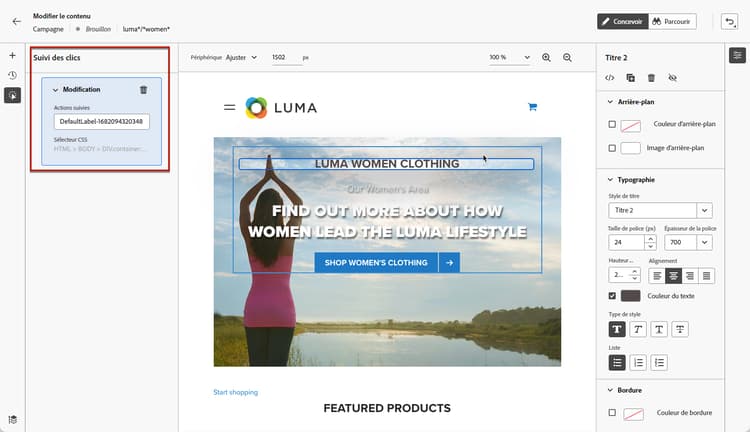Apply strikethrough style type

coord(680,329)
